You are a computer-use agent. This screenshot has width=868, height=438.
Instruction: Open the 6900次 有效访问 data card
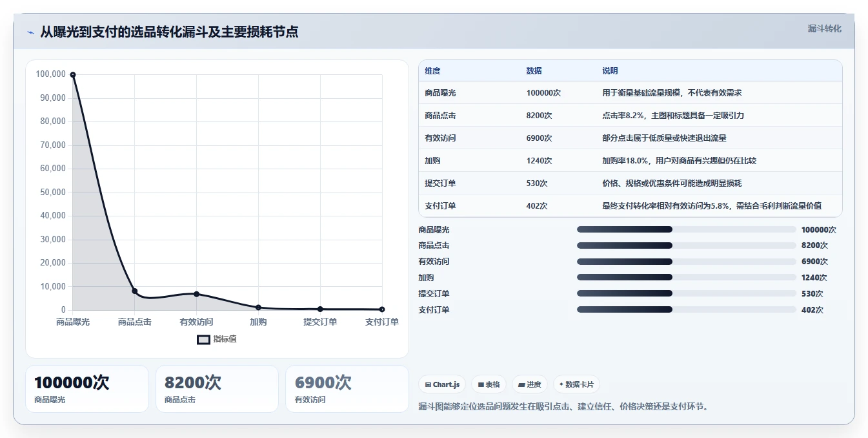(347, 389)
